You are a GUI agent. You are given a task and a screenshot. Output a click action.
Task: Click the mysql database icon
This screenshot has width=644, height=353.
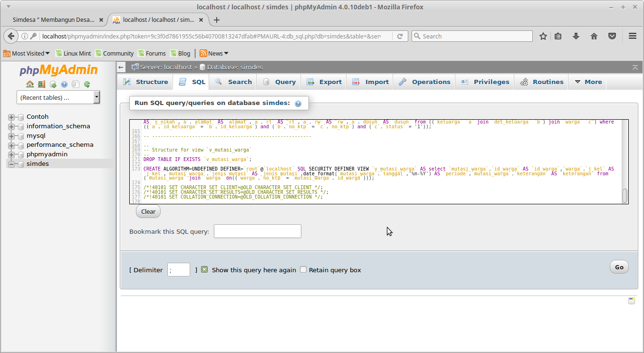tap(20, 136)
